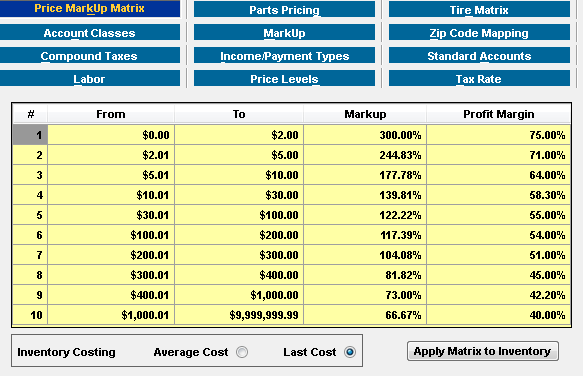The height and width of the screenshot is (376, 583).
Task: Click Markup cell 177.78%
Action: pyautogui.click(x=365, y=175)
